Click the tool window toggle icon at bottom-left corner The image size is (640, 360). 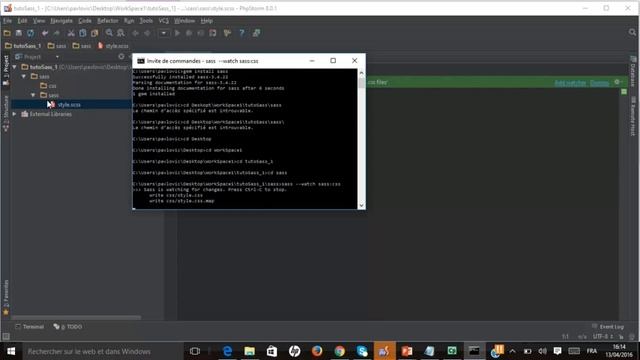6,337
